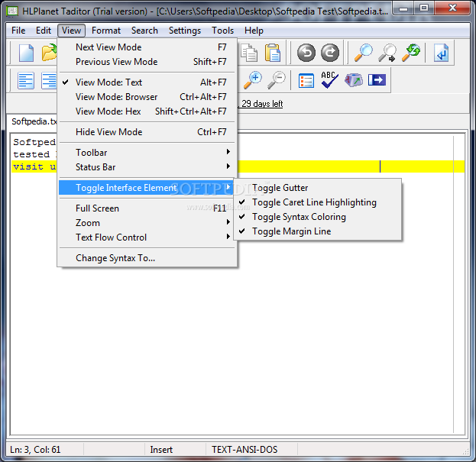Select View Mode: Browser
The height and width of the screenshot is (462, 476).
point(147,97)
